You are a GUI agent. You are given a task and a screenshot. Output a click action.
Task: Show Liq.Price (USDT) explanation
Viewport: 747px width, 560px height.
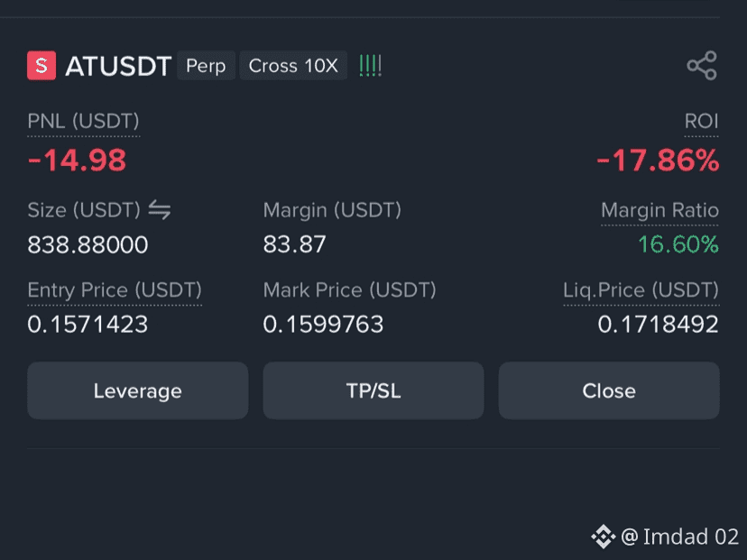[x=641, y=290]
